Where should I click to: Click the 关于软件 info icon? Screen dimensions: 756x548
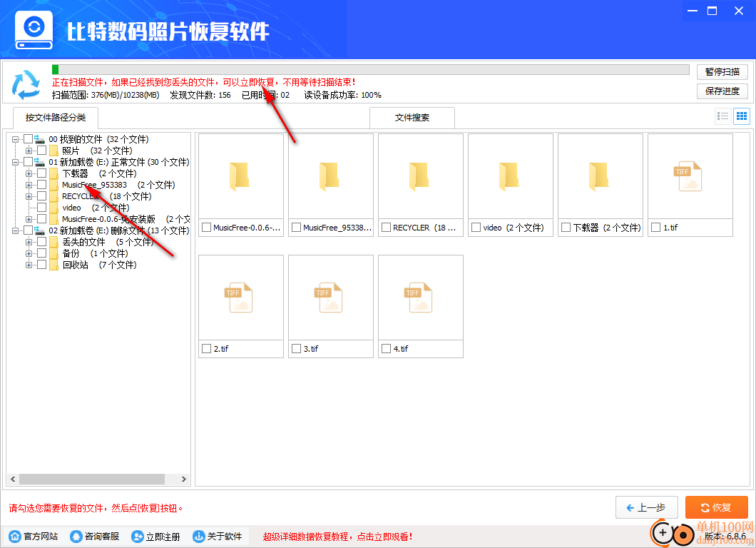point(199,536)
